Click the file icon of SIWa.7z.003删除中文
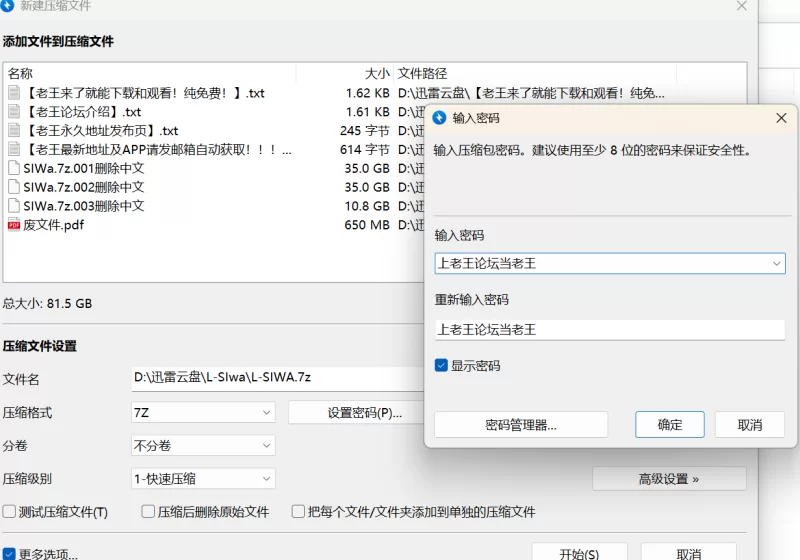800x560 pixels. click(14, 206)
